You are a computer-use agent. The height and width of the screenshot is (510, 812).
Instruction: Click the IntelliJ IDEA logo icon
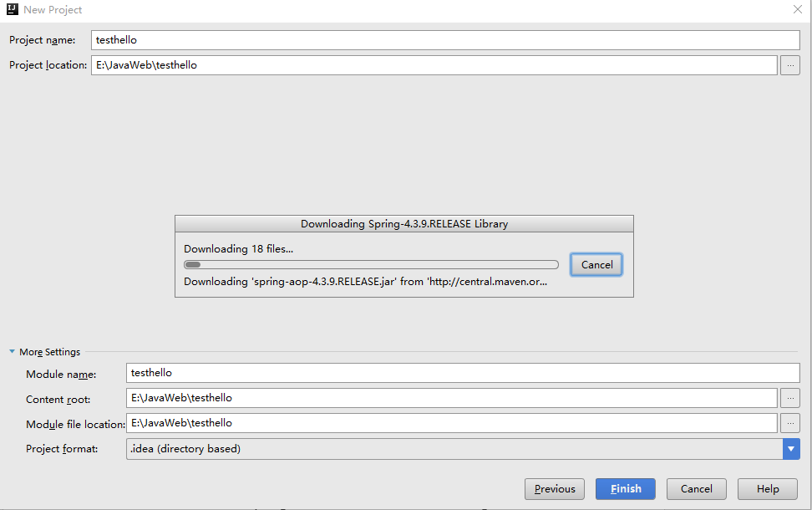pyautogui.click(x=13, y=9)
